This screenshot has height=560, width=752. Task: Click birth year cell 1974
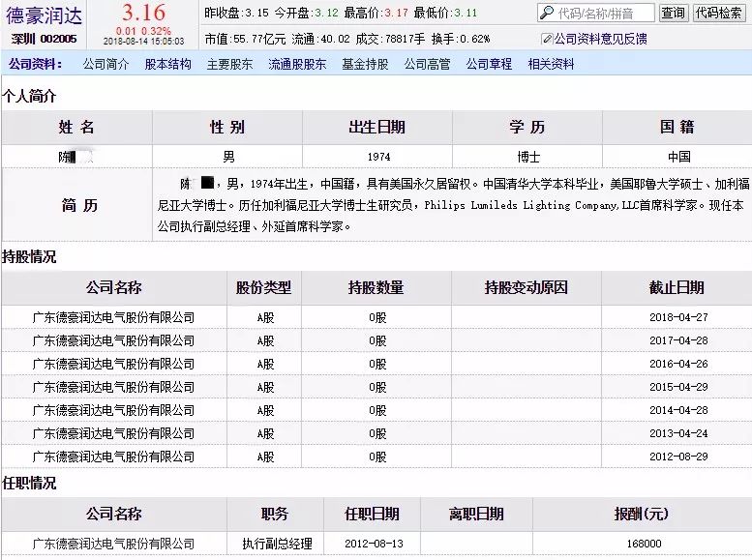click(x=378, y=157)
